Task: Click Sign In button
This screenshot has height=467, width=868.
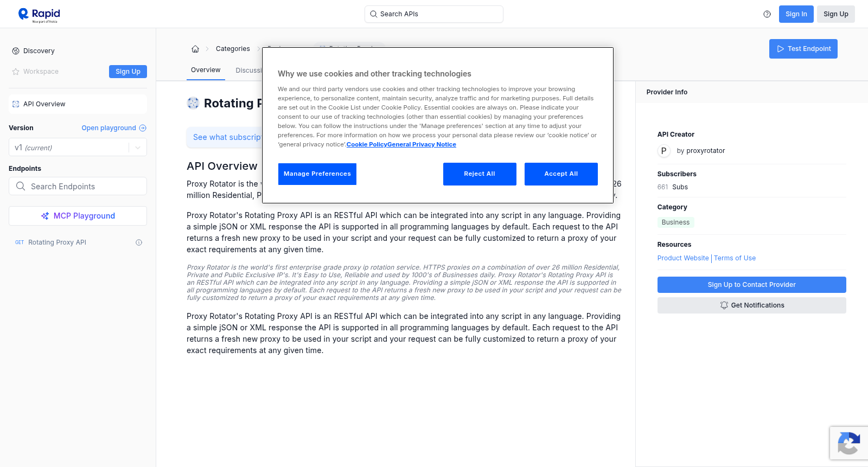Action: coord(796,14)
